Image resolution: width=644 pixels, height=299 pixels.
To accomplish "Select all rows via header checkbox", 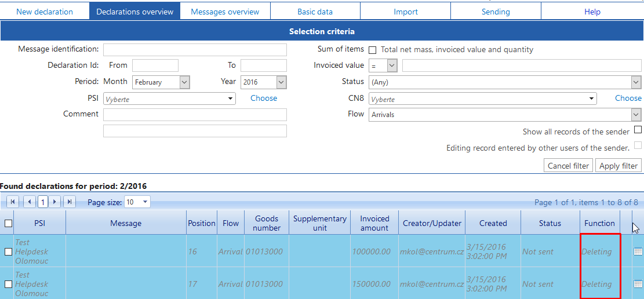I will click(8, 224).
